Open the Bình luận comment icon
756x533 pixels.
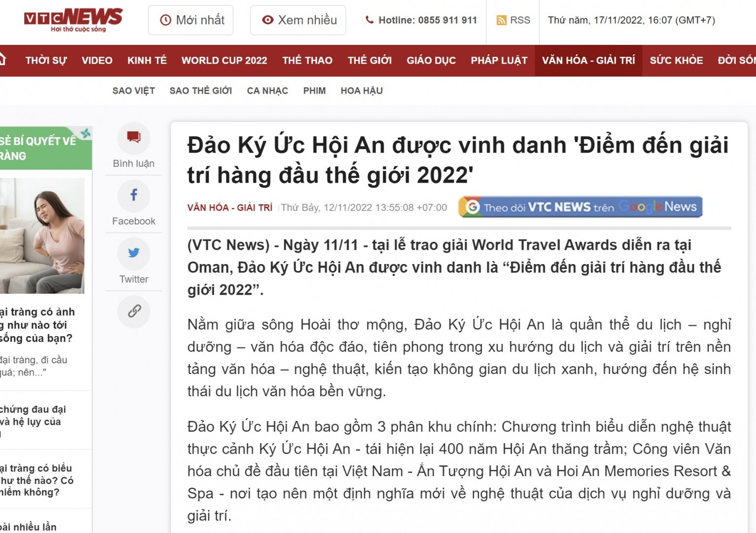pyautogui.click(x=134, y=138)
